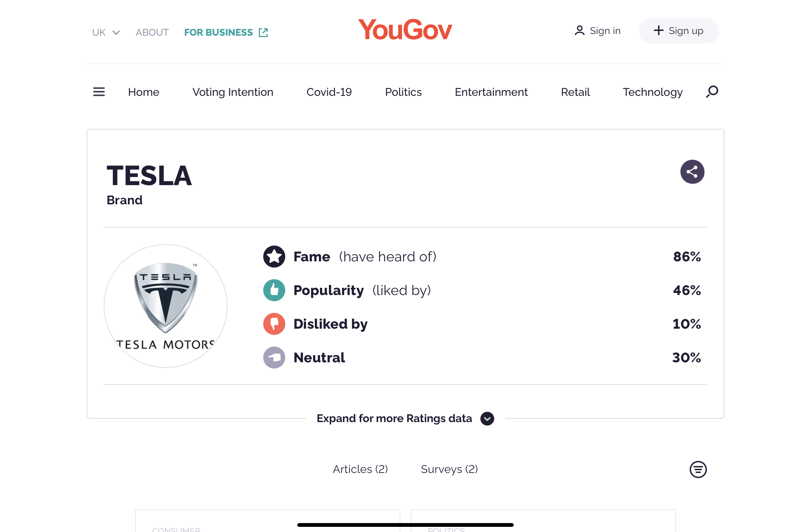The width and height of the screenshot is (811, 532).
Task: Open the UK country dropdown
Action: tap(106, 32)
